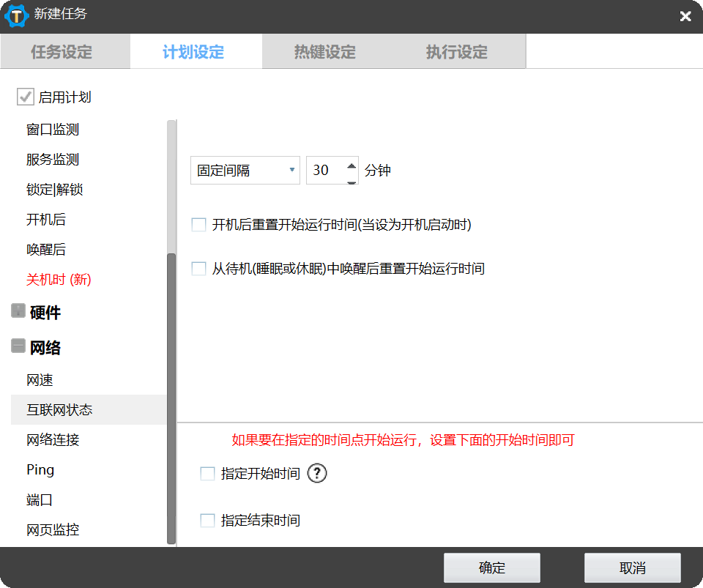The image size is (703, 588).
Task: Decrease the interval minutes with down arrow
Action: (x=351, y=179)
